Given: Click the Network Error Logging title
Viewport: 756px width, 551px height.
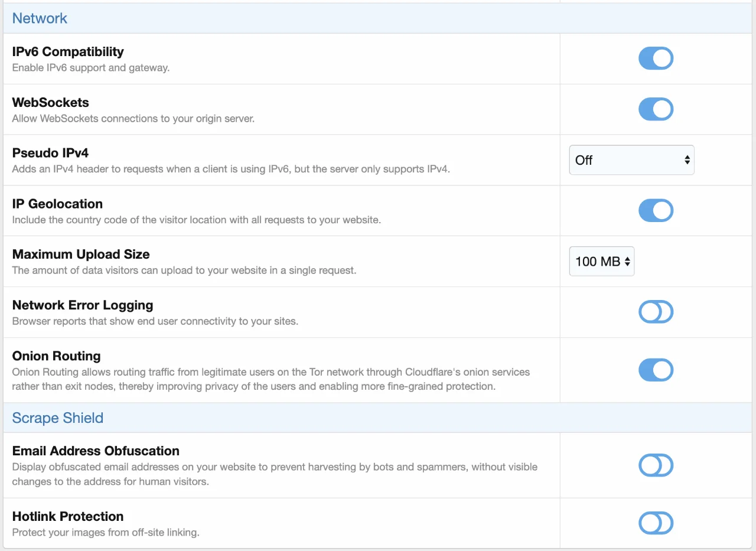Looking at the screenshot, I should [x=82, y=305].
